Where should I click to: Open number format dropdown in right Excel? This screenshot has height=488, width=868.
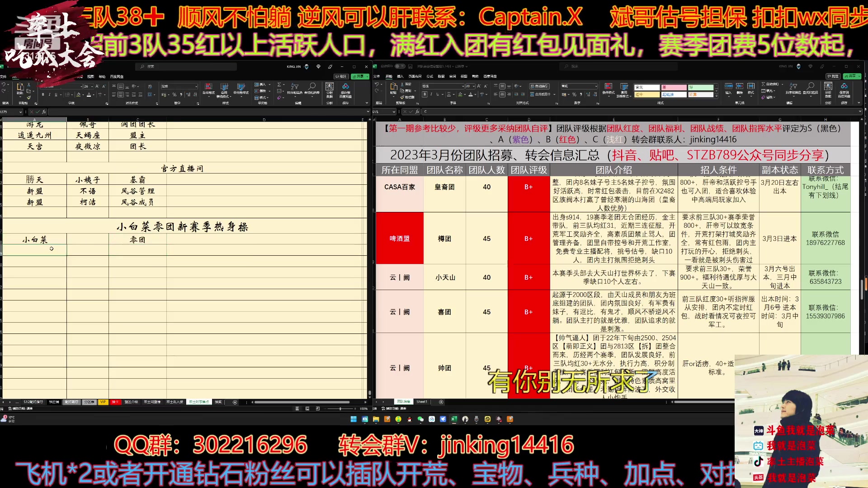[596, 86]
